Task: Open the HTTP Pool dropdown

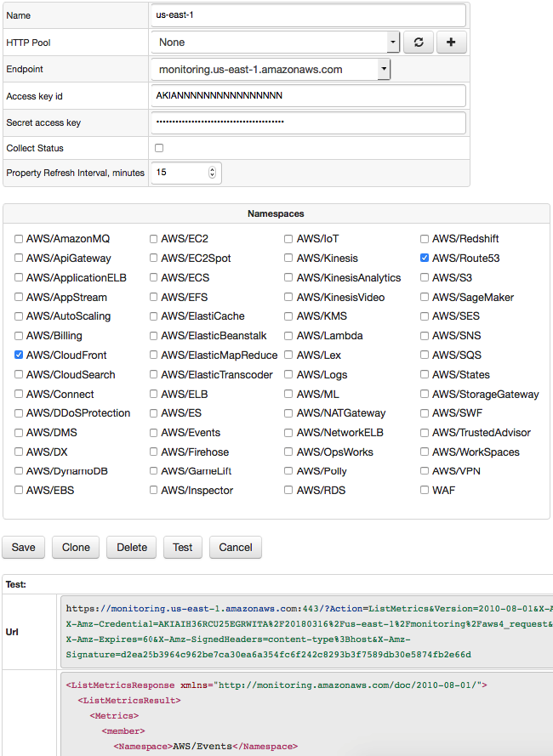Action: point(275,43)
